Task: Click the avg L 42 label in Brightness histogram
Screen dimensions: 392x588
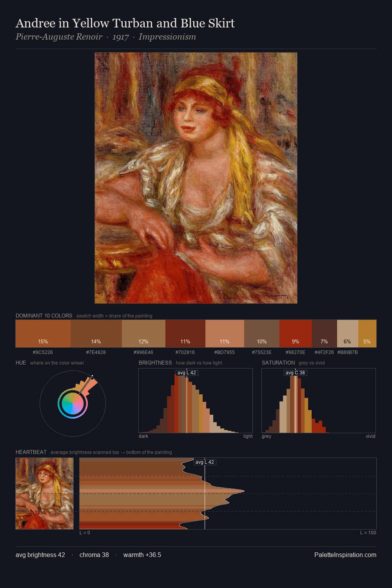Action: 187,373
